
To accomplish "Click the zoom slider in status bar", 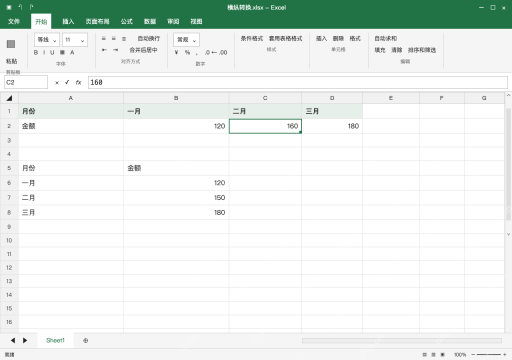I will pyautogui.click(x=489, y=355).
